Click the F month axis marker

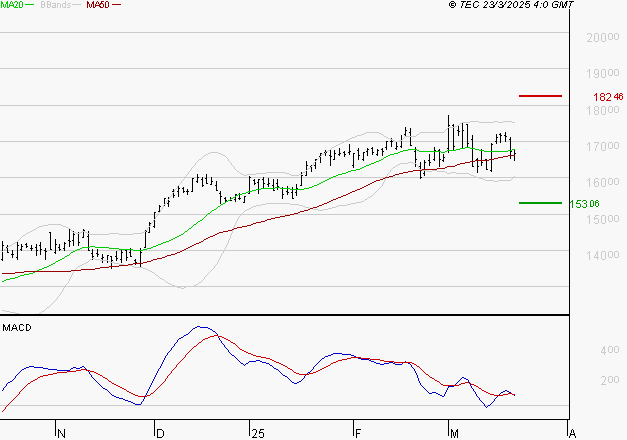click(358, 434)
